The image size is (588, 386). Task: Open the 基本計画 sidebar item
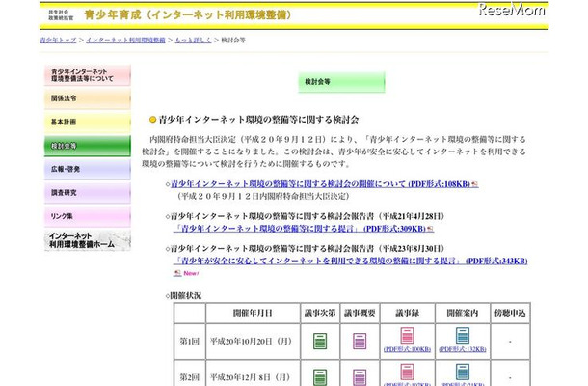point(88,122)
